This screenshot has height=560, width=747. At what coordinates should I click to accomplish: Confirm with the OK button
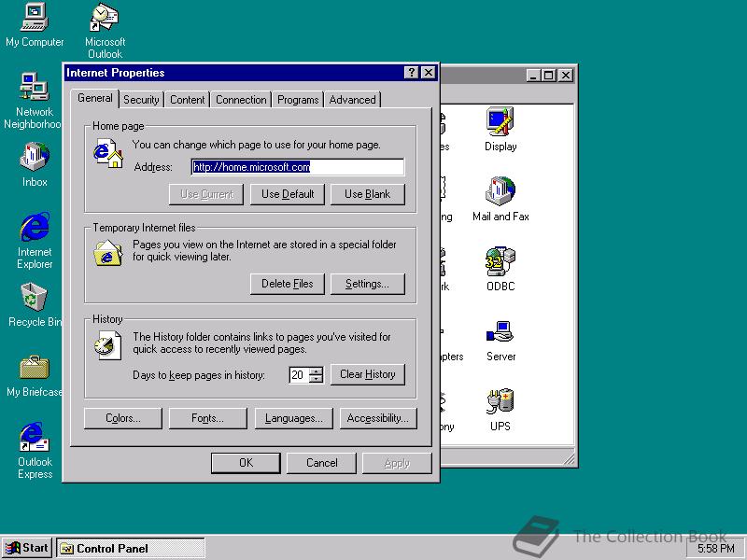(246, 463)
